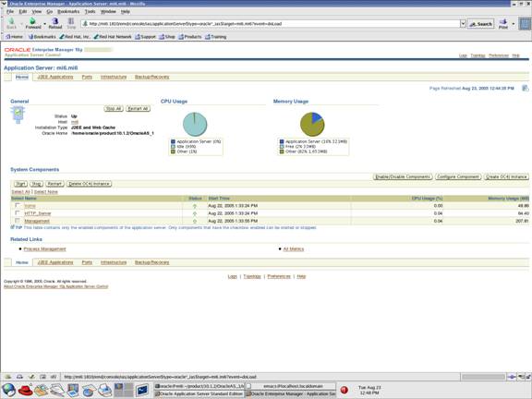Click the red alert icon in the panel
532x399 pixels.
(x=344, y=390)
